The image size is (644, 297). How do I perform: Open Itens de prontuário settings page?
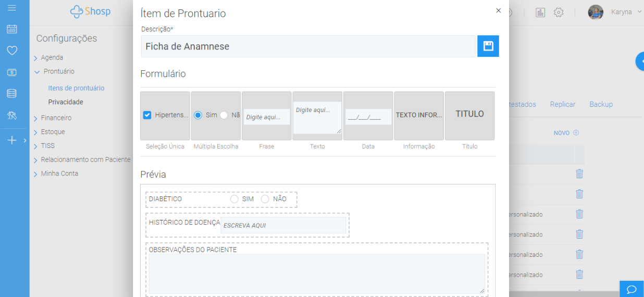coord(76,88)
